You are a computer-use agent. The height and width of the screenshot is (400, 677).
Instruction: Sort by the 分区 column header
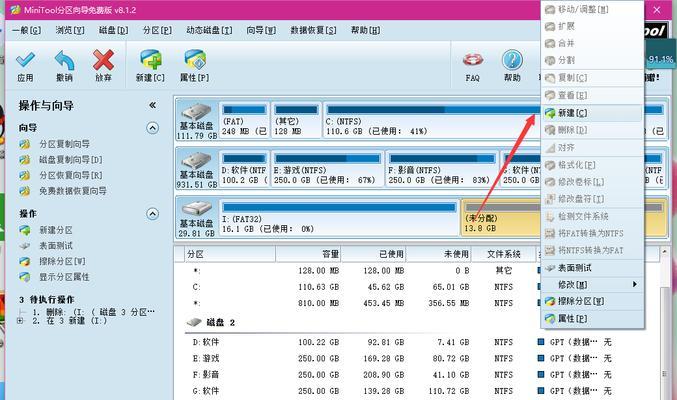[230, 254]
